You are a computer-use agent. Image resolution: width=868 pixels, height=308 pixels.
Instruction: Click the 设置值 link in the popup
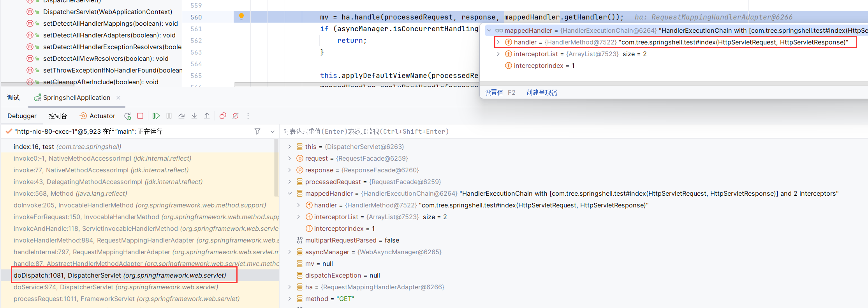pos(494,92)
